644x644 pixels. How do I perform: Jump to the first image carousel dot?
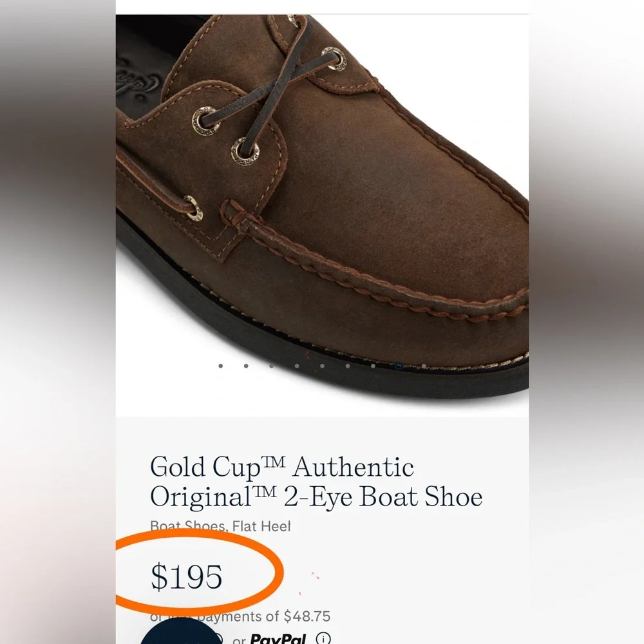coord(221,366)
